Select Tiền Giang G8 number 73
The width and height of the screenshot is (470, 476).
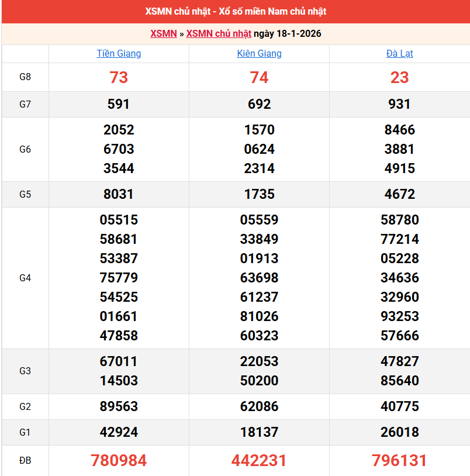[x=119, y=77]
